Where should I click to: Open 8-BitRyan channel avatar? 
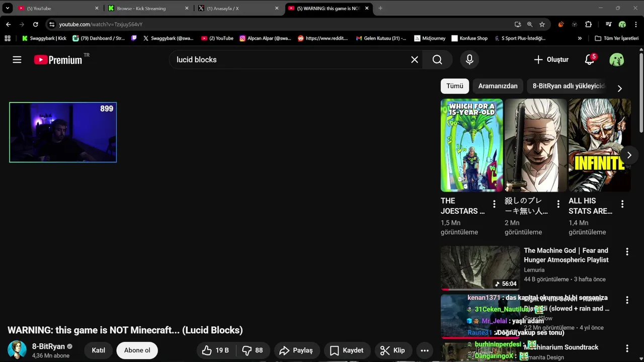pos(17,350)
